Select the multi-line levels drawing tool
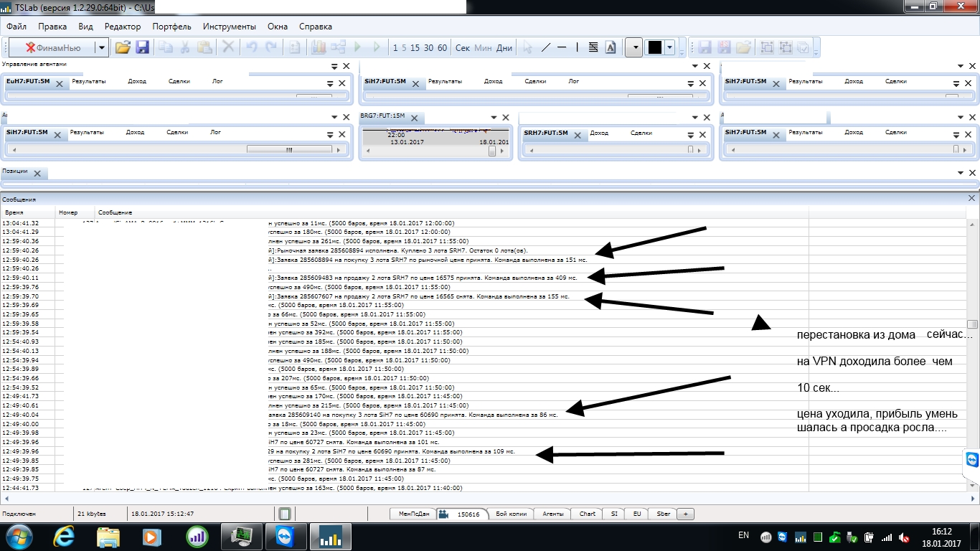Screen dimensions: 980x551 tap(593, 47)
